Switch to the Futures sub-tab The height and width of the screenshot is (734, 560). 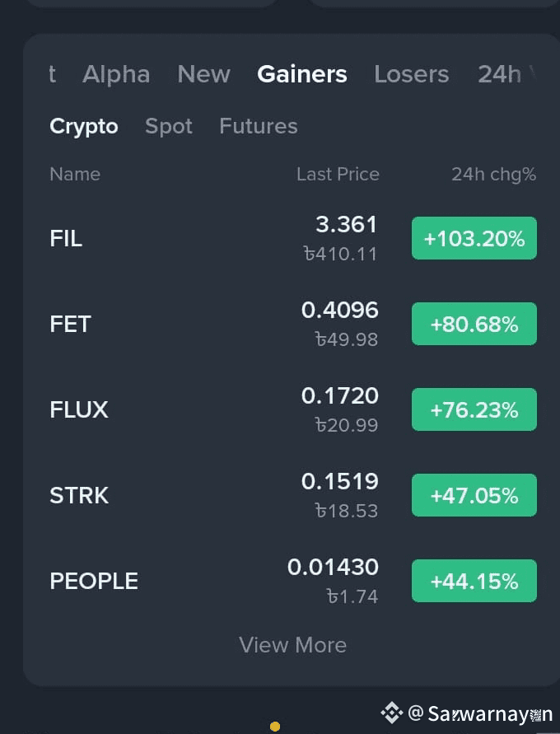[259, 126]
